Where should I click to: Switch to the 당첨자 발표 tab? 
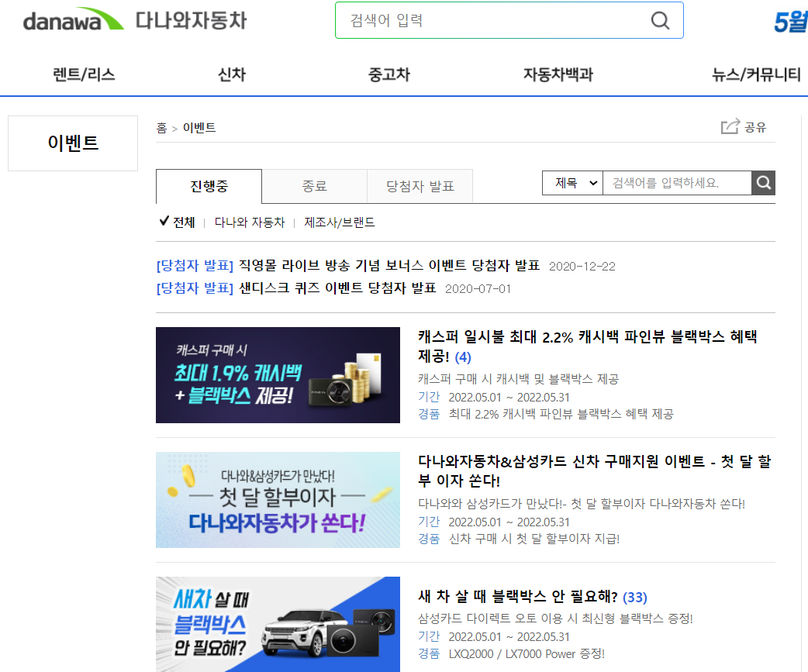420,187
